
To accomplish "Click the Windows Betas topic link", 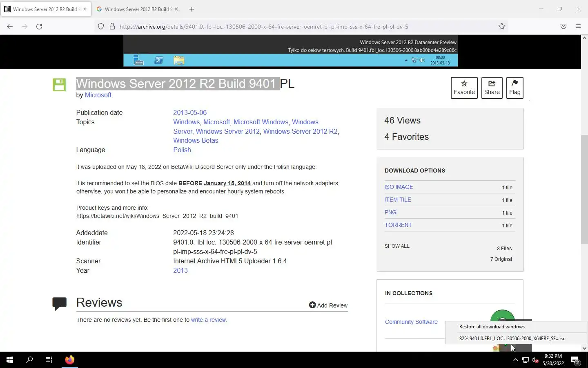I will pyautogui.click(x=196, y=140).
